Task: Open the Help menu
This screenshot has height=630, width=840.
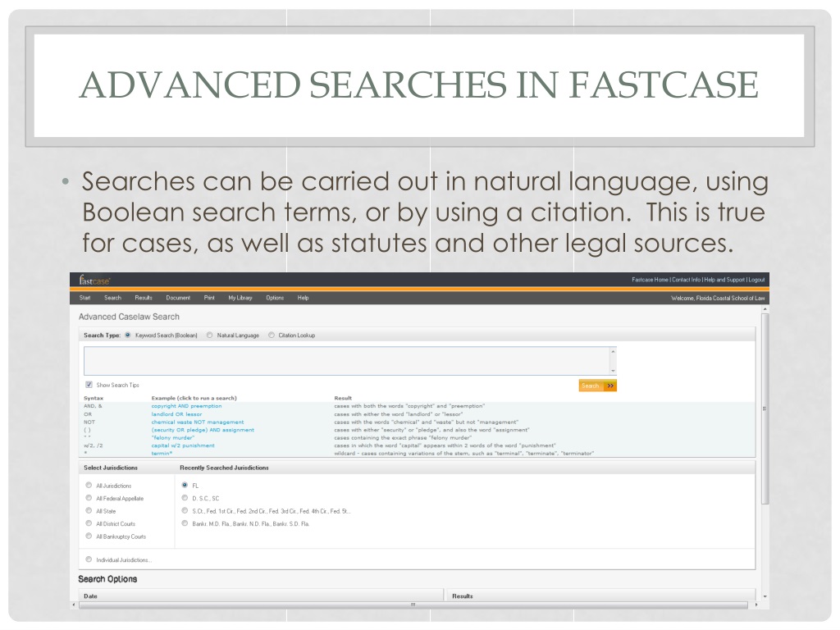Action: [x=304, y=298]
